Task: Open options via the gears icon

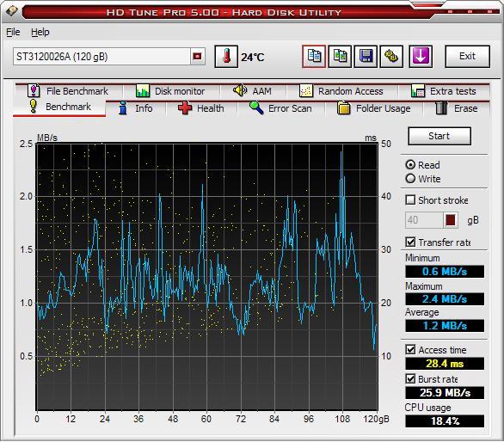Action: coord(391,57)
